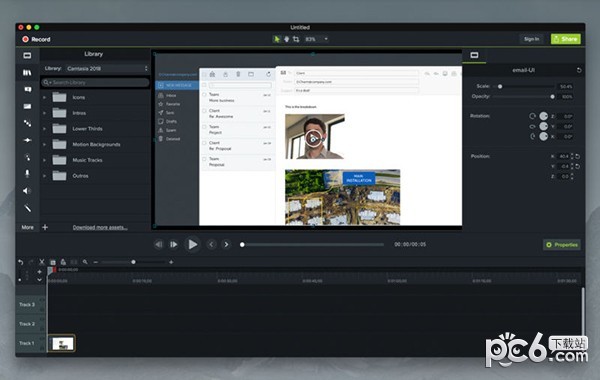The height and width of the screenshot is (380, 600).
Task: Open the Download more assets link
Action: pos(100,227)
